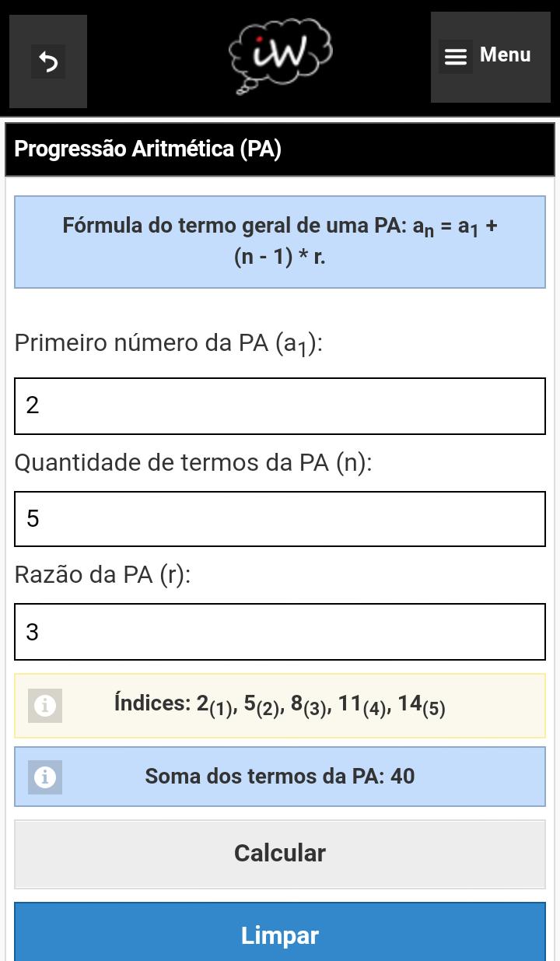Click the hamburger lines icon
560x961 pixels.
456,57
